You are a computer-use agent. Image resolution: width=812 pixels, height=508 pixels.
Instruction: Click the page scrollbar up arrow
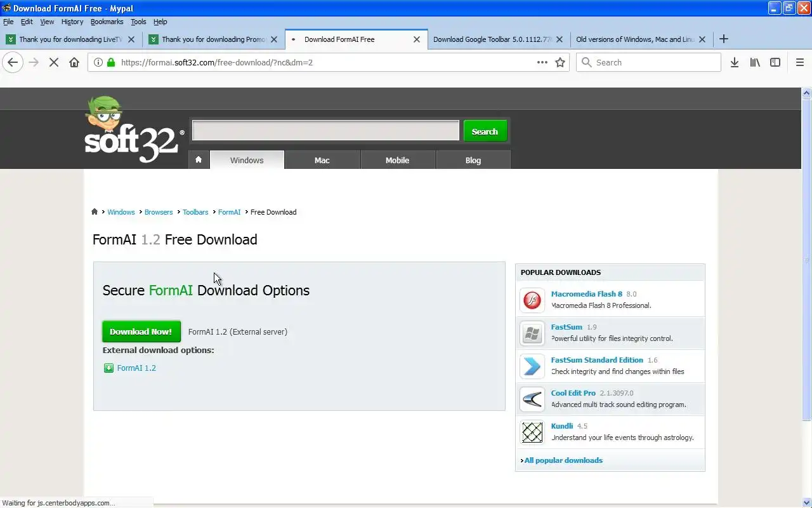pos(807,93)
